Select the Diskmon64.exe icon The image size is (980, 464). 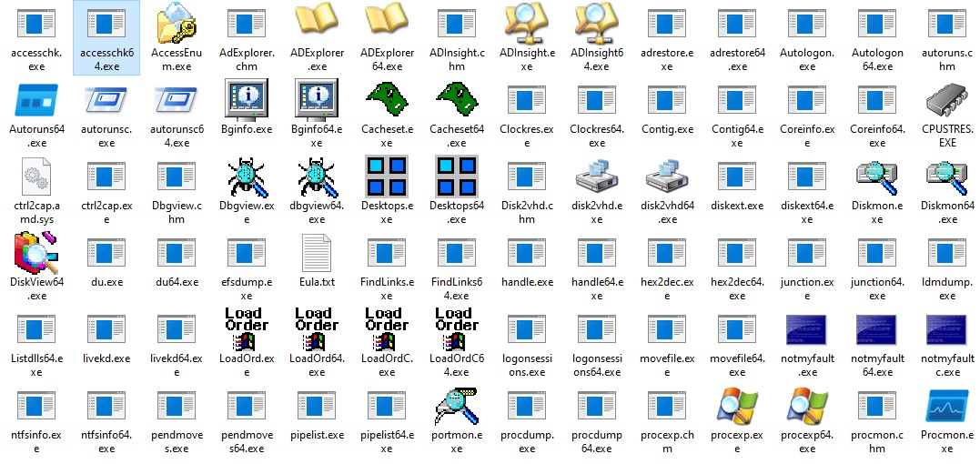point(947,178)
